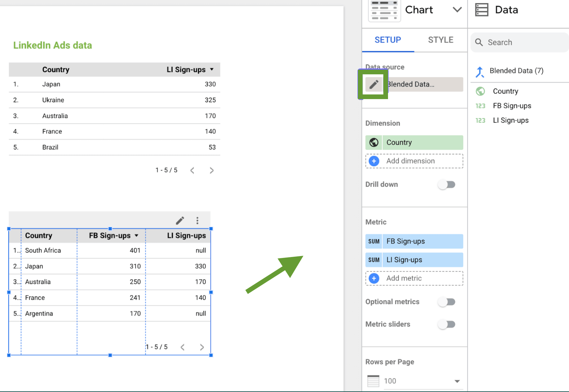Click LI Sign-ups header in blended table

(187, 236)
